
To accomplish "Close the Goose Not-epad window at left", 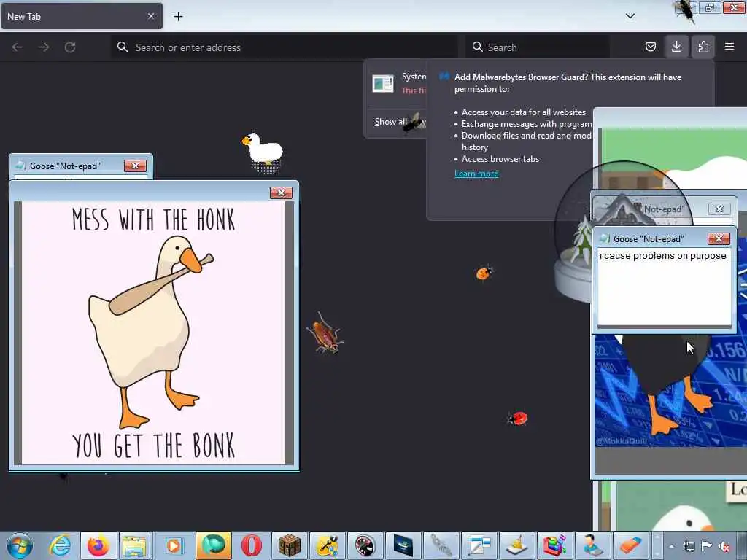I will [x=135, y=166].
